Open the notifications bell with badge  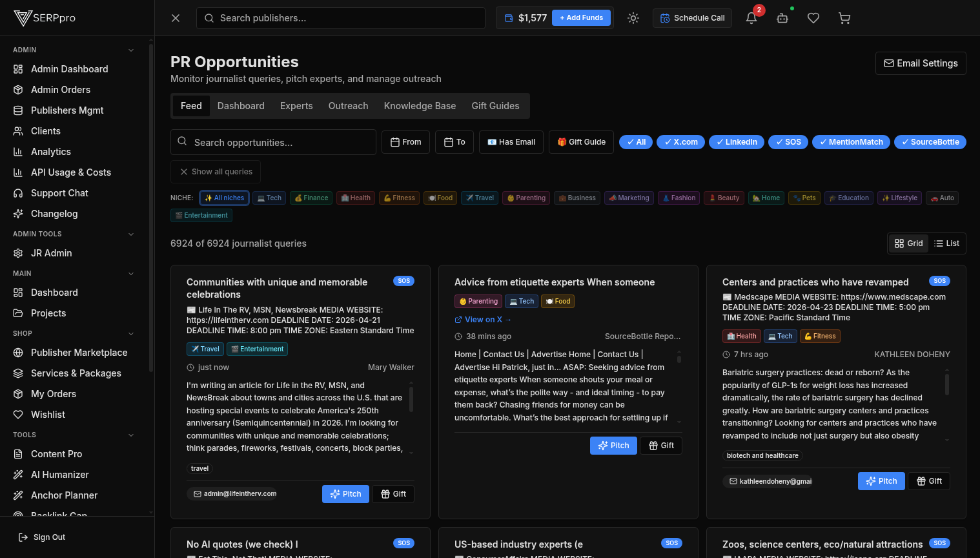click(x=751, y=17)
